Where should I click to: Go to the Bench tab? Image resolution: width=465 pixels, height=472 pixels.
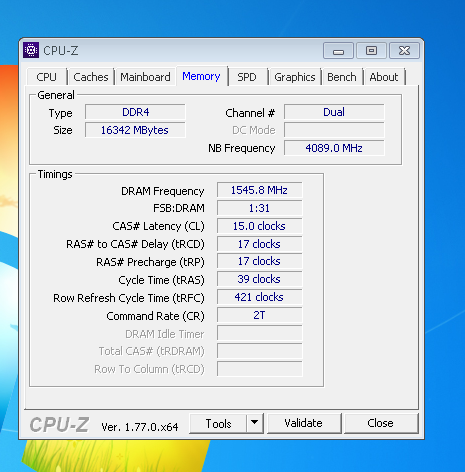342,77
